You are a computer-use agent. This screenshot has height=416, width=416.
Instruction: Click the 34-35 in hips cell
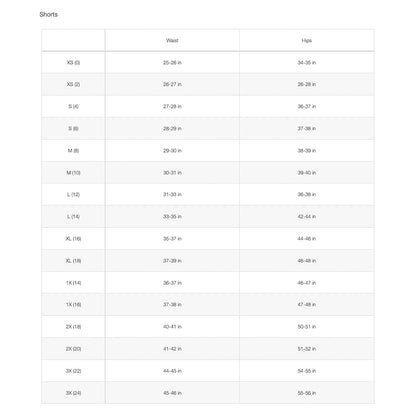[307, 62]
